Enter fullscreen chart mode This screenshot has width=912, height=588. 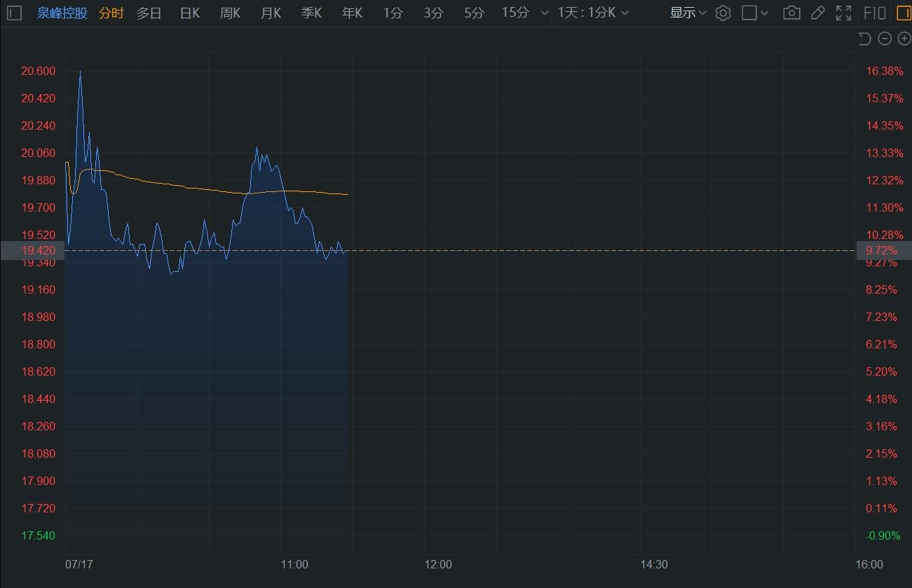[843, 13]
